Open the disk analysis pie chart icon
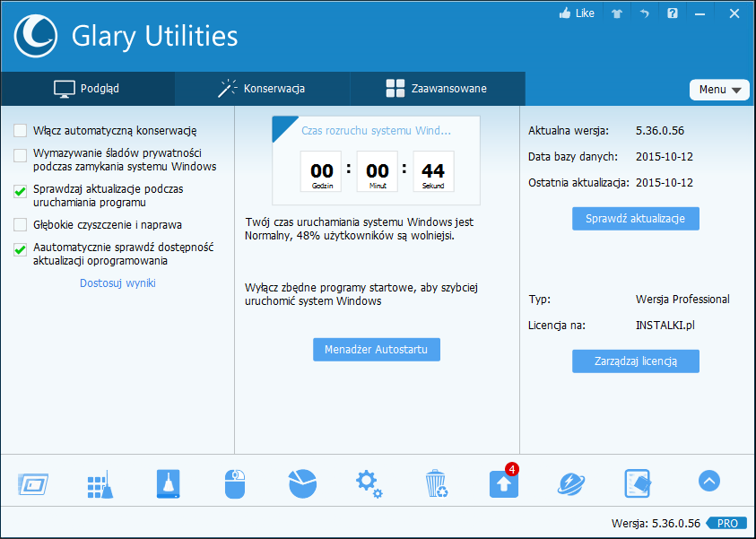The height and width of the screenshot is (539, 756). pos(301,482)
